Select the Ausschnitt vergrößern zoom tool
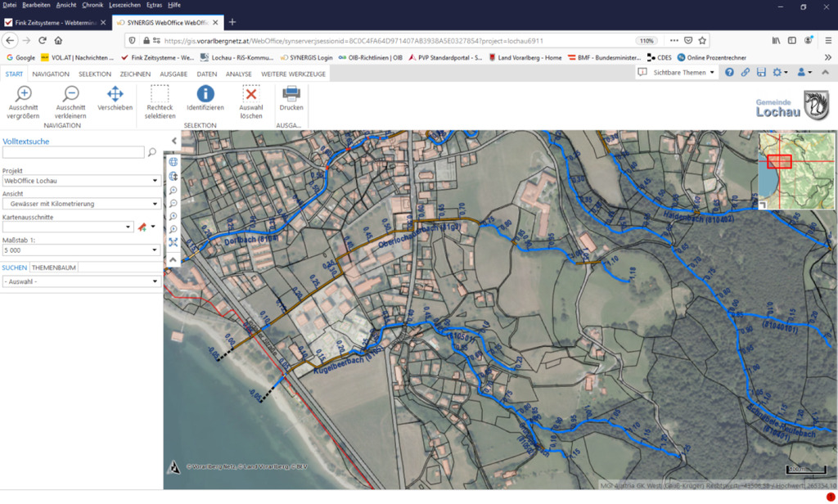The image size is (838, 504). [x=23, y=94]
